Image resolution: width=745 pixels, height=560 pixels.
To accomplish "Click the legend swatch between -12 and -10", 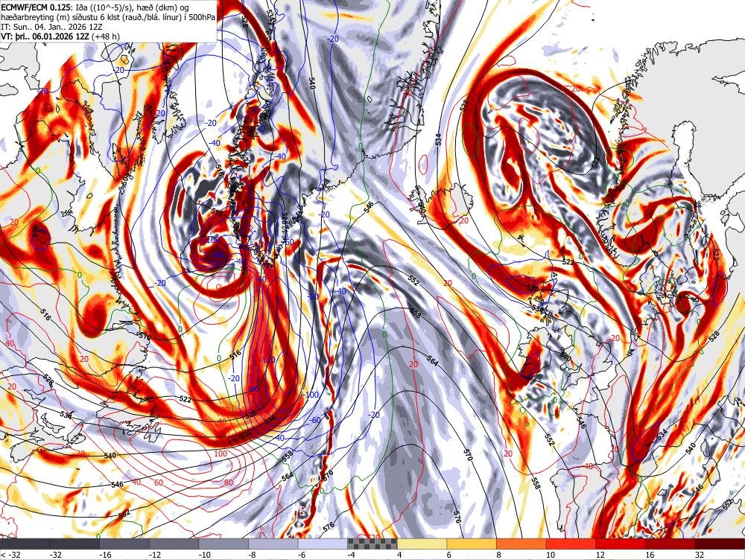I will pos(174,544).
